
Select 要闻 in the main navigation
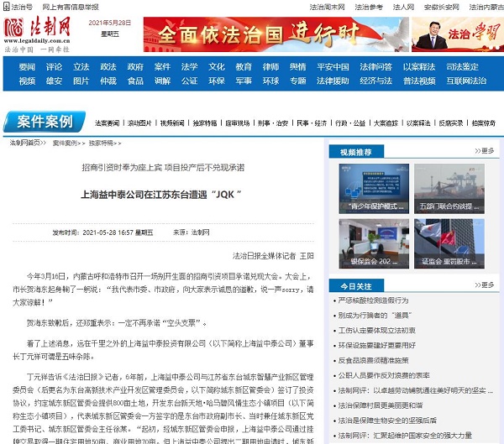click(27, 66)
